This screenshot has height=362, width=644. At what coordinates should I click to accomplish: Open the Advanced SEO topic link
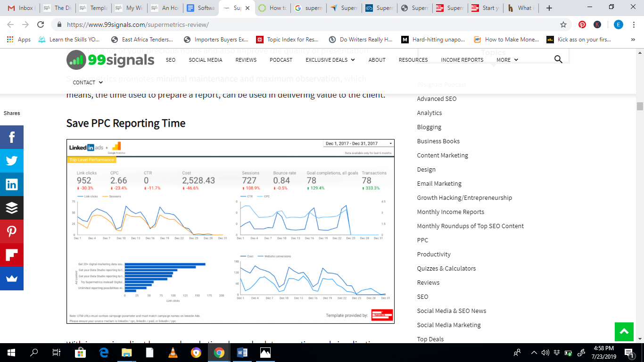point(437,99)
